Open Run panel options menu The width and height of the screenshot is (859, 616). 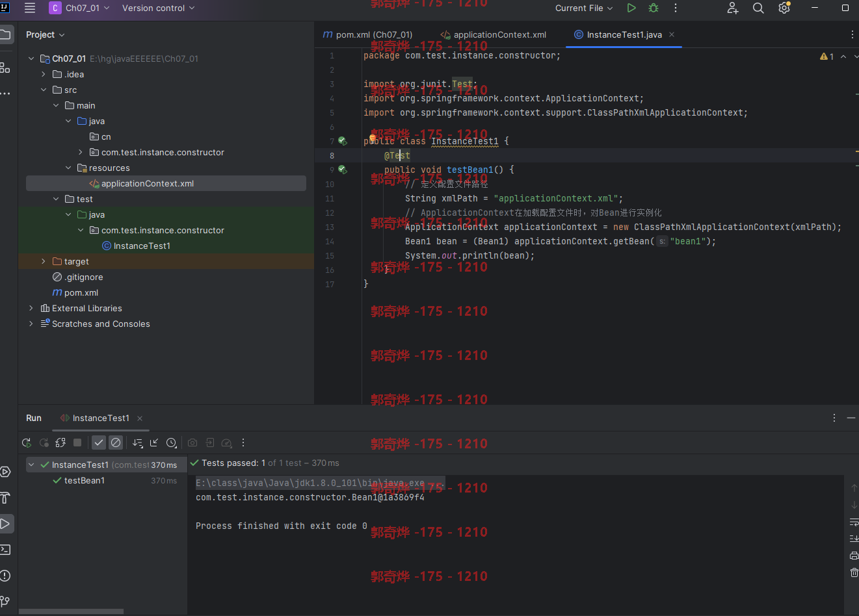pyautogui.click(x=834, y=418)
